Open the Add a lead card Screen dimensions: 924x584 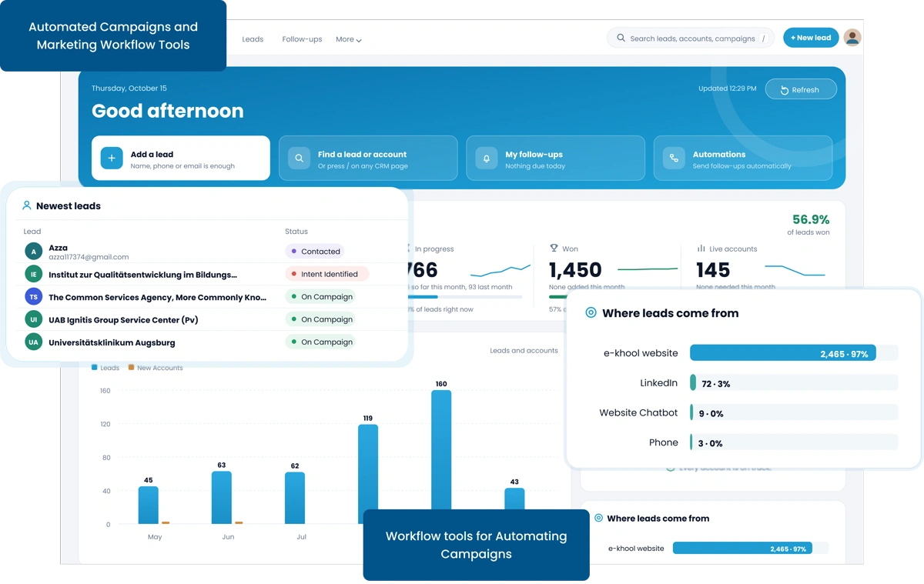tap(181, 158)
